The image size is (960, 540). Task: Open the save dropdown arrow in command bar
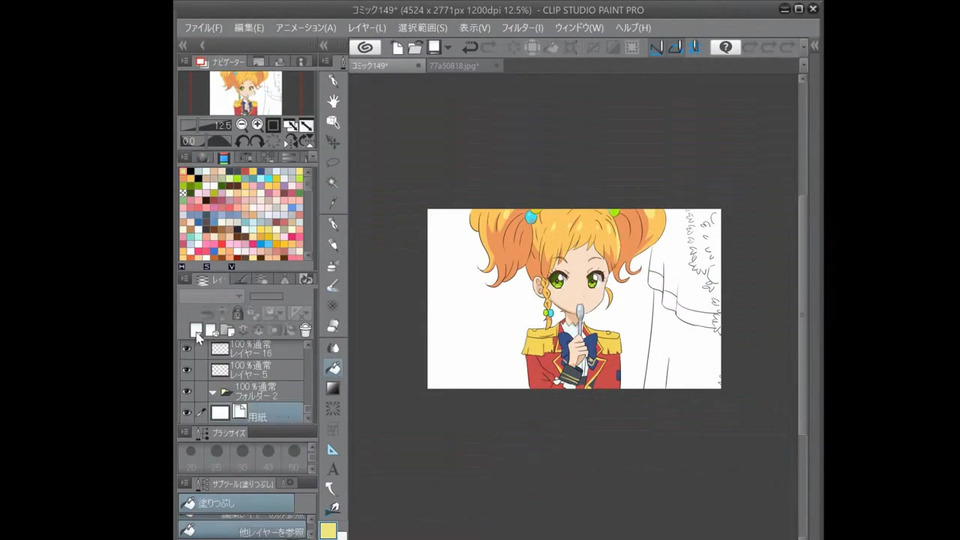click(x=448, y=47)
